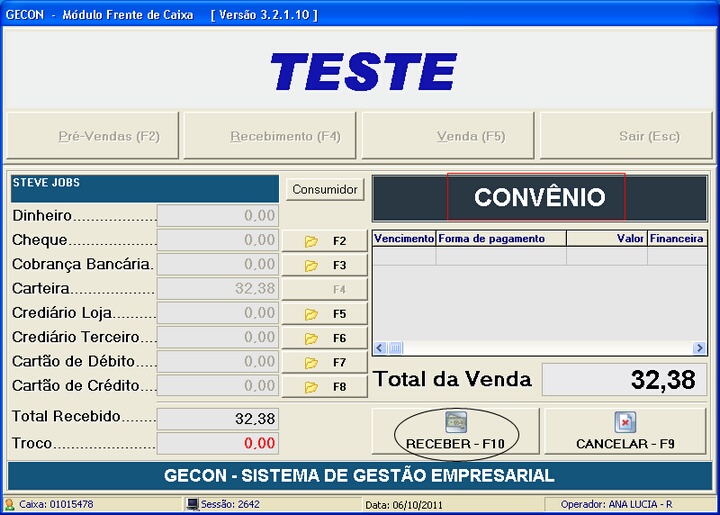
Task: Click the Vencimento column header
Action: (x=404, y=239)
